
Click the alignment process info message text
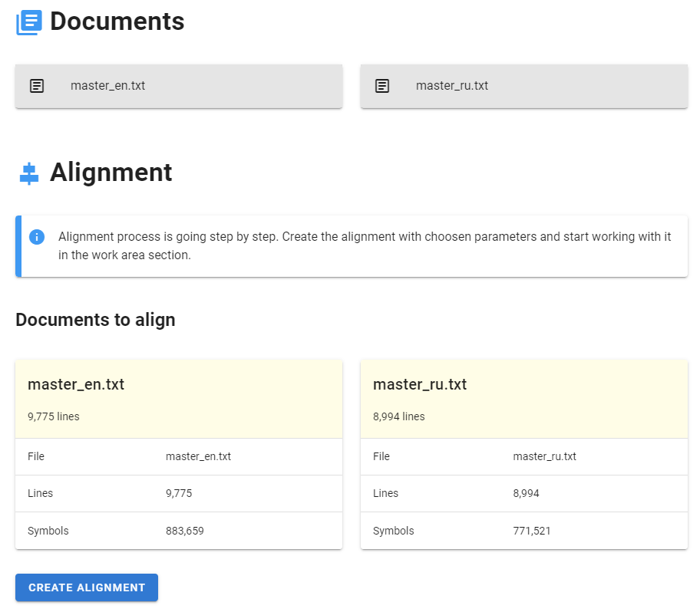(365, 245)
